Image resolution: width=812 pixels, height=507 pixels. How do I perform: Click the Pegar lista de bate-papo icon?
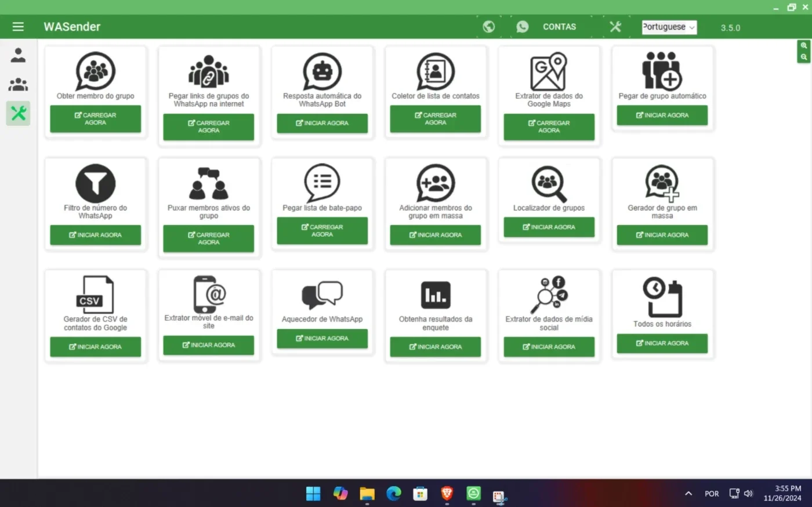[322, 183]
